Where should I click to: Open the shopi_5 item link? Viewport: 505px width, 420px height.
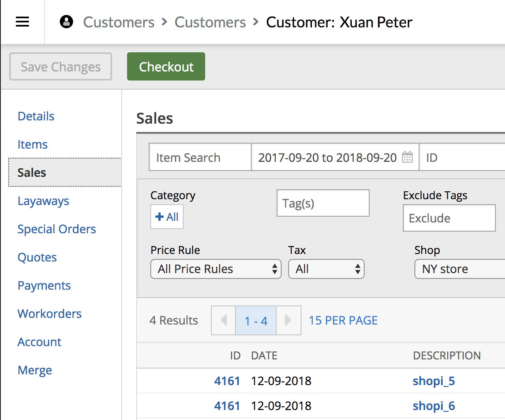pyautogui.click(x=434, y=381)
